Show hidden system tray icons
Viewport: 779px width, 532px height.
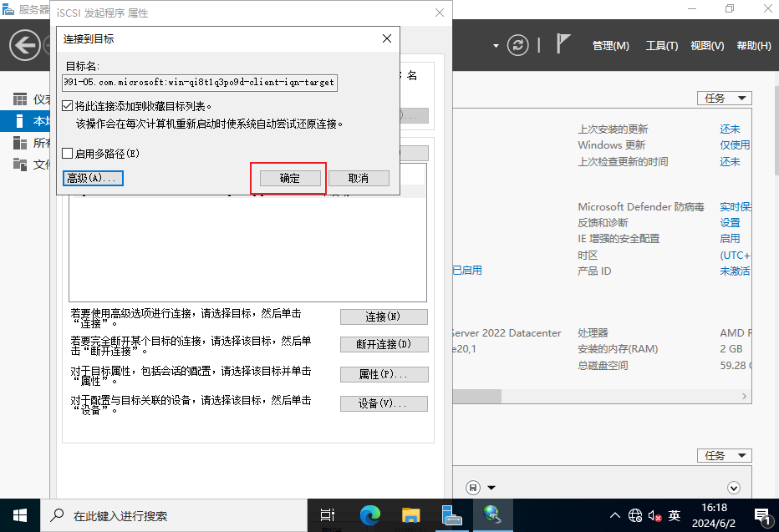tap(615, 515)
